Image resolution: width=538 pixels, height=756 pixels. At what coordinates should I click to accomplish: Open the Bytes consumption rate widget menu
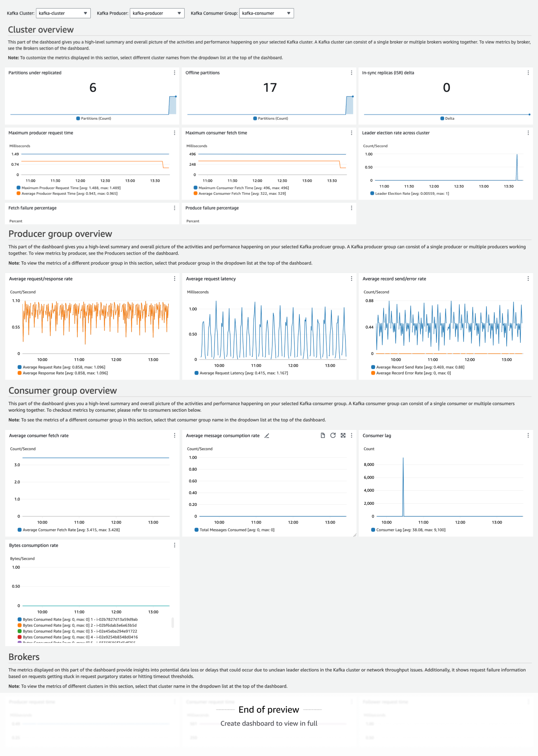[174, 546]
